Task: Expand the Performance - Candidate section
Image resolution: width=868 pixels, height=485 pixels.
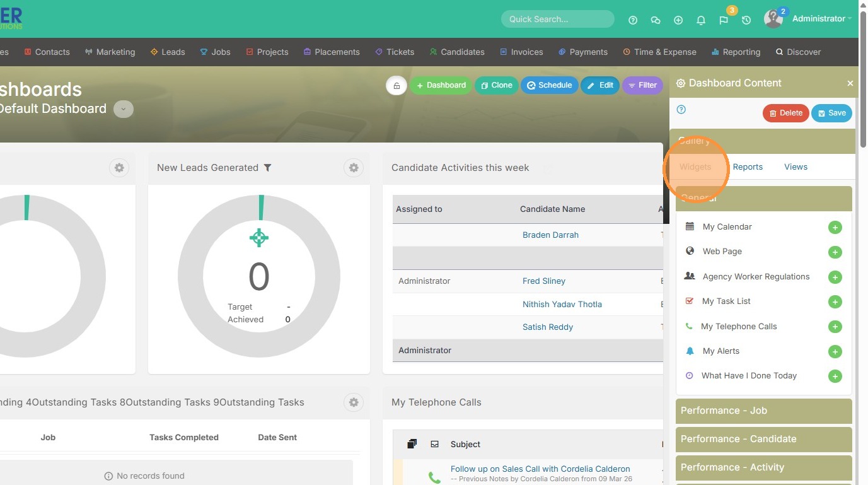Action: click(x=763, y=439)
